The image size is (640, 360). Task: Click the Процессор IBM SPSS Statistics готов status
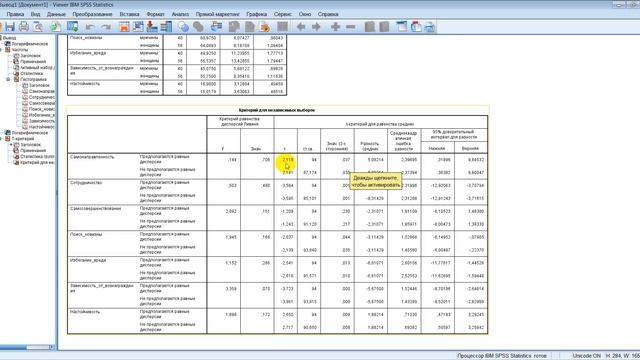click(x=502, y=356)
